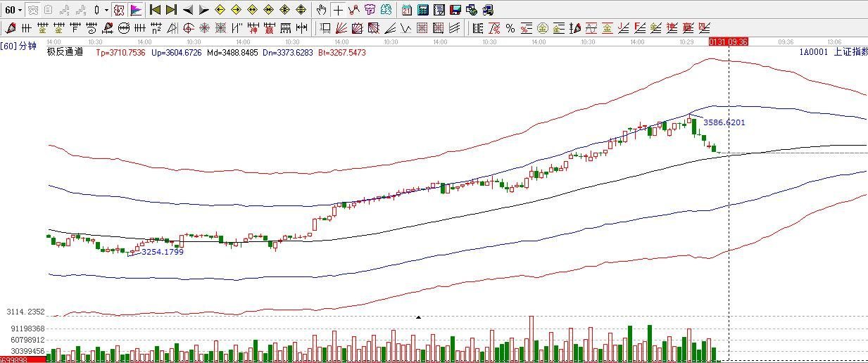Click the teal 线 icon
The width and height of the screenshot is (868, 363).
point(386,10)
